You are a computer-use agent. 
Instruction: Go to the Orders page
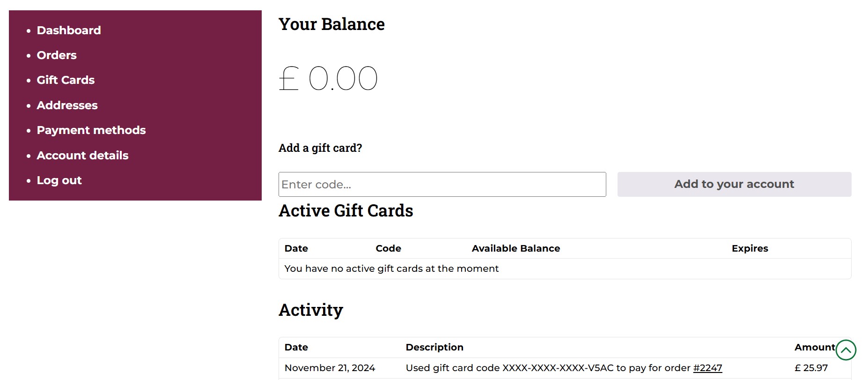tap(57, 55)
